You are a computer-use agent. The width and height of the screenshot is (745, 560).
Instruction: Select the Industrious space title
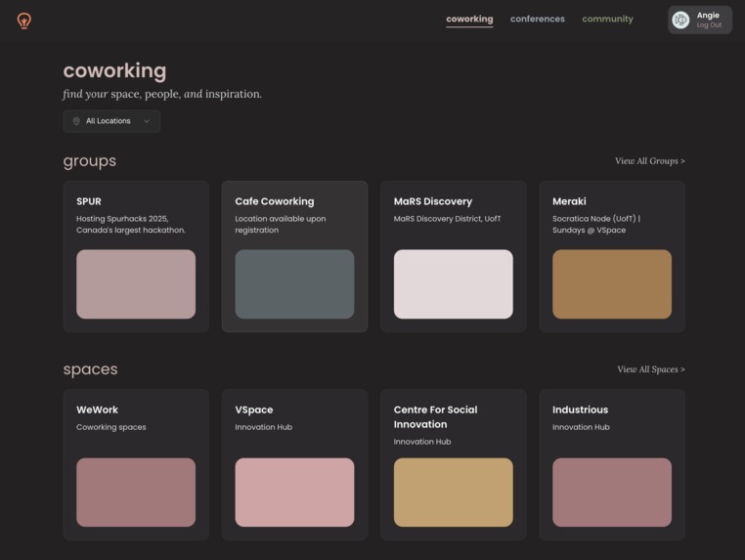coord(580,409)
